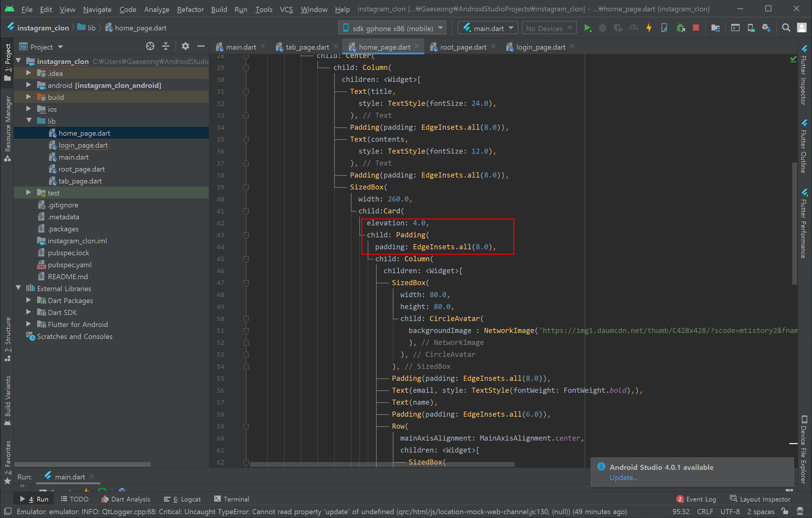Open Layout Inspector button

tap(761, 499)
